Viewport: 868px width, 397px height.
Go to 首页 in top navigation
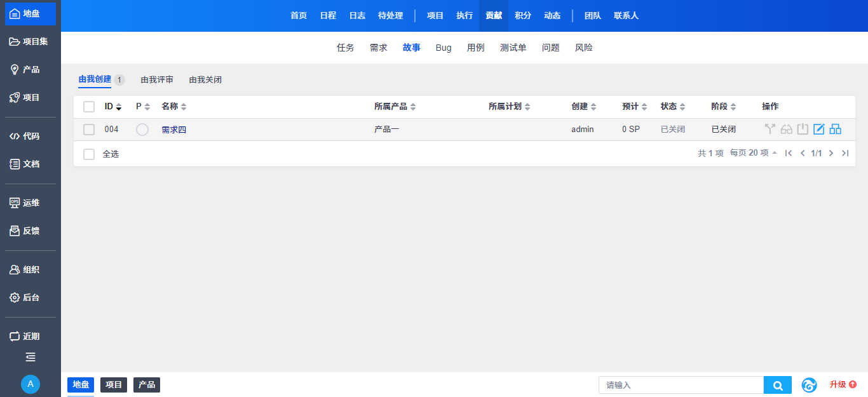(299, 16)
